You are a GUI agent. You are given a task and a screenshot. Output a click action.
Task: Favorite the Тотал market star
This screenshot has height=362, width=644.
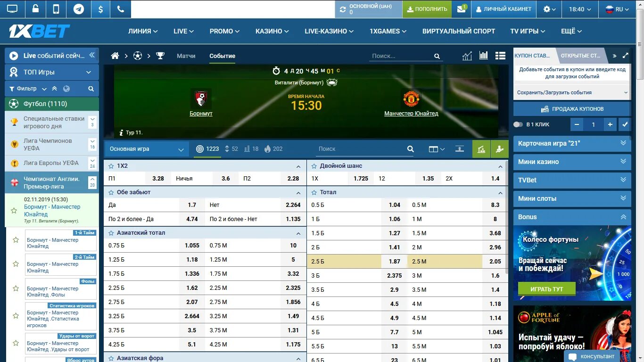click(x=314, y=192)
